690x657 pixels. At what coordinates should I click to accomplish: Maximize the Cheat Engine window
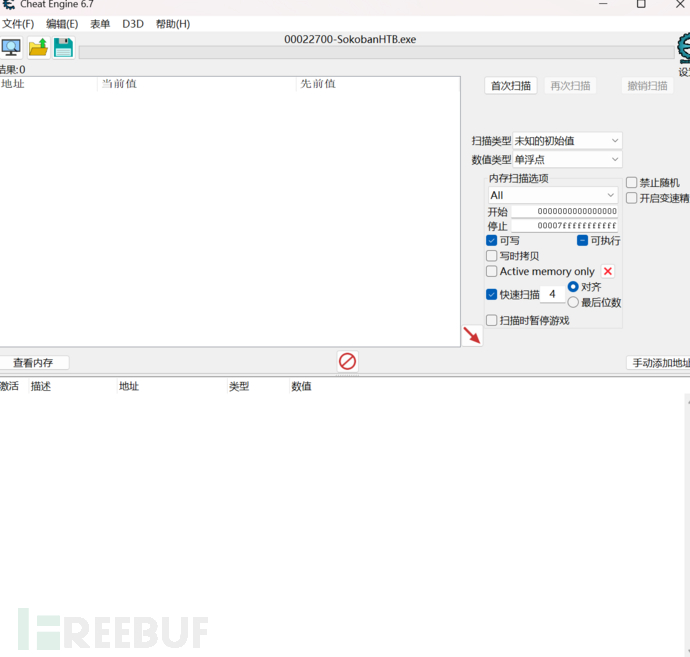pos(641,4)
